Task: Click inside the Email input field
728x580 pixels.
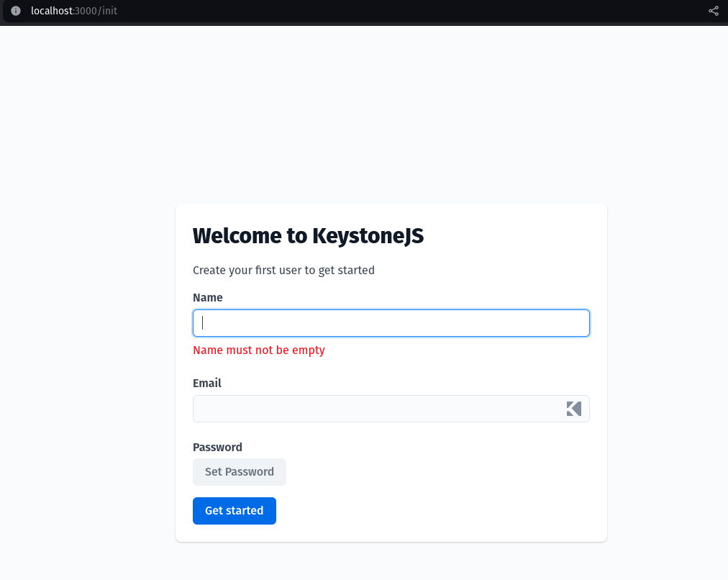Action: (x=391, y=409)
